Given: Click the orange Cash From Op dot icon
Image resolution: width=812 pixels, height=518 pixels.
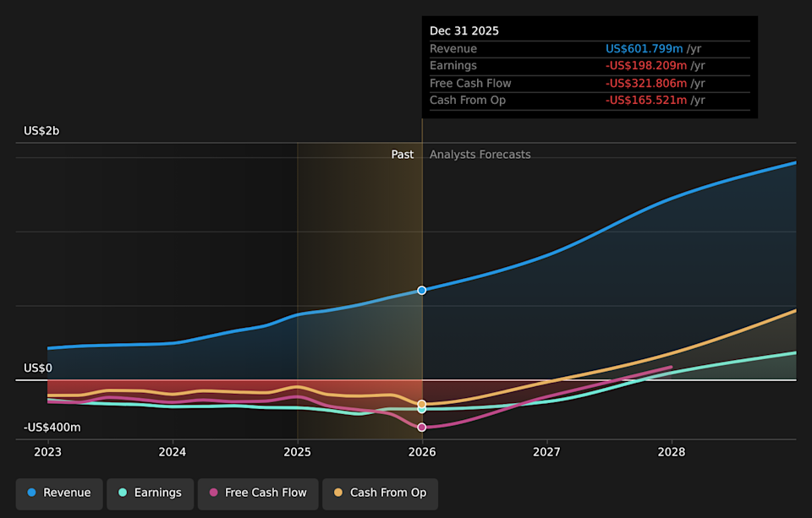Looking at the screenshot, I should [x=340, y=493].
